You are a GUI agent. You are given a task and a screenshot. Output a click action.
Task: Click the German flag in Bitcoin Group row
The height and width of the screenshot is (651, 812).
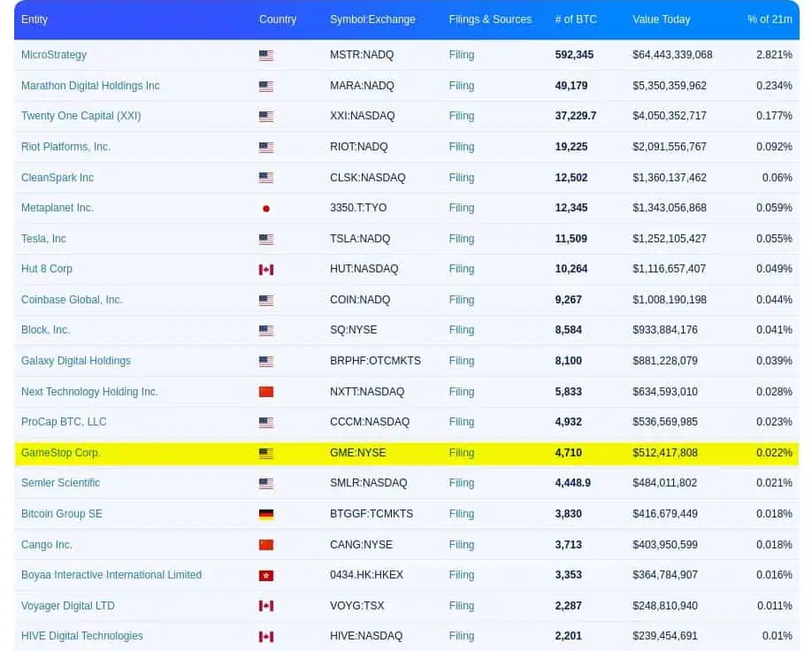(266, 514)
